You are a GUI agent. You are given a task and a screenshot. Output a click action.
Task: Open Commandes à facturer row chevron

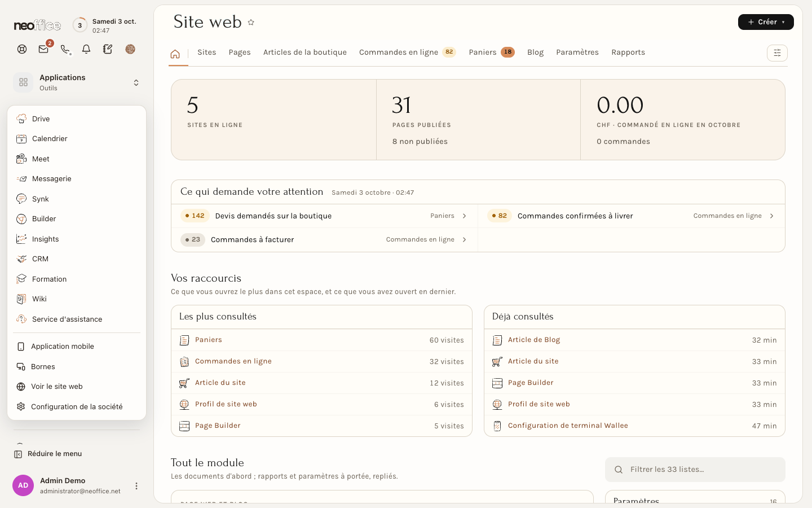(465, 240)
